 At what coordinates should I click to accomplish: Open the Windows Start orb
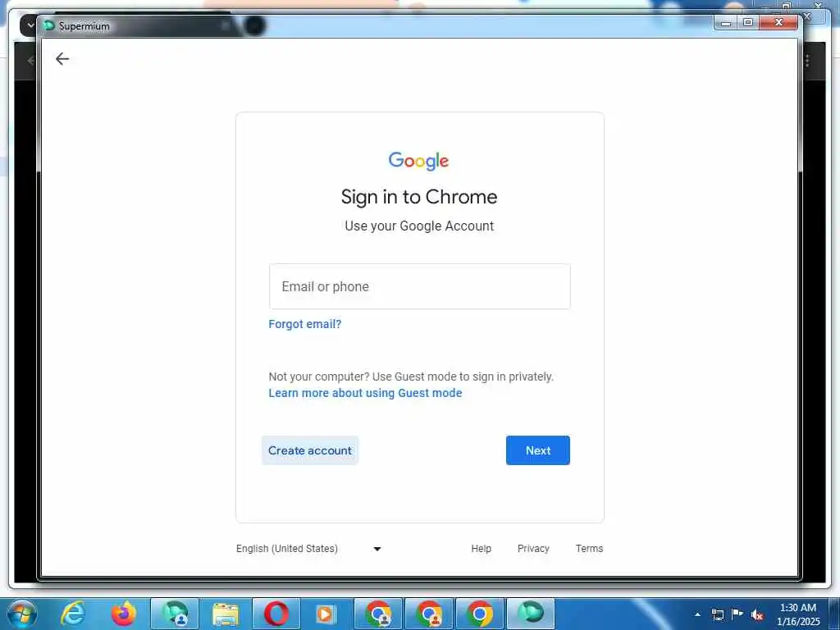(x=22, y=614)
